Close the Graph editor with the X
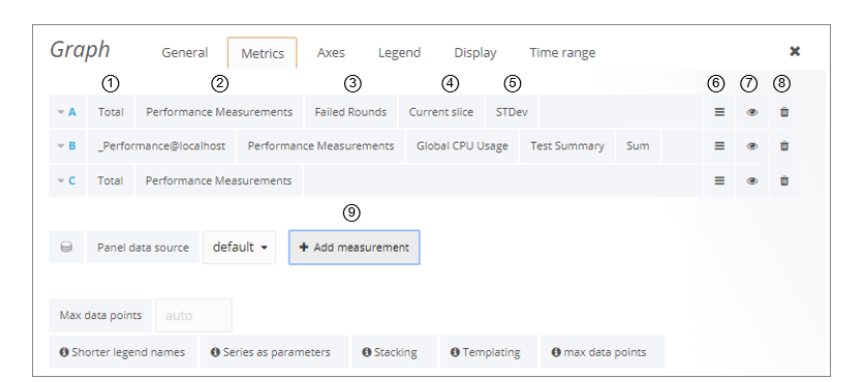Viewport: 846px width, 382px height. (x=794, y=51)
